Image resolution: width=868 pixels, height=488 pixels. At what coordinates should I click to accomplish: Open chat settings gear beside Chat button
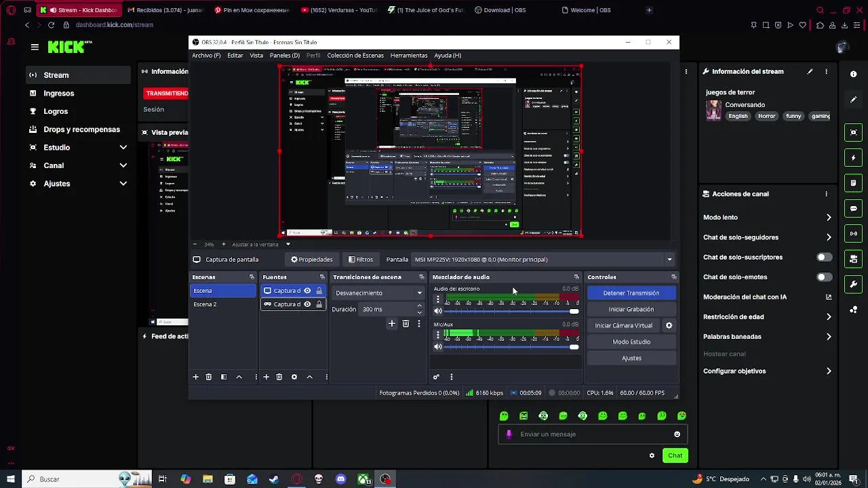tap(652, 455)
